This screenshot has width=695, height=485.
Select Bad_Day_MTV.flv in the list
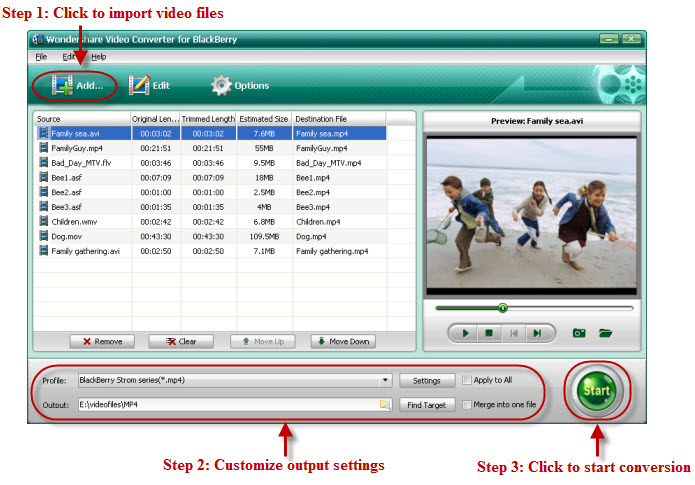tap(81, 163)
